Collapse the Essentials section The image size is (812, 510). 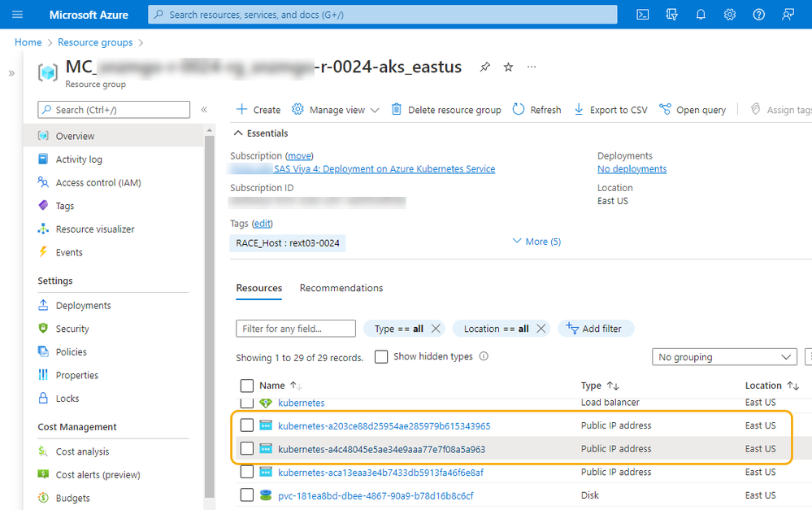(238, 133)
